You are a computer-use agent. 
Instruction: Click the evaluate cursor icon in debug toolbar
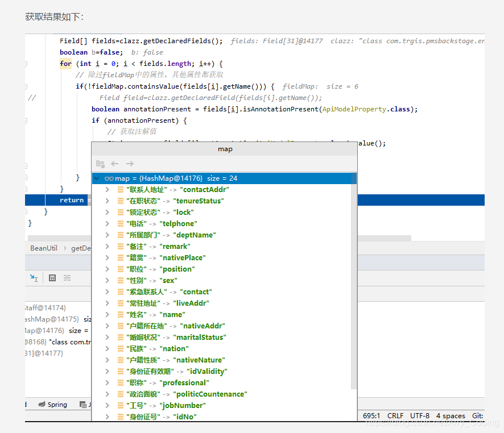click(x=34, y=278)
